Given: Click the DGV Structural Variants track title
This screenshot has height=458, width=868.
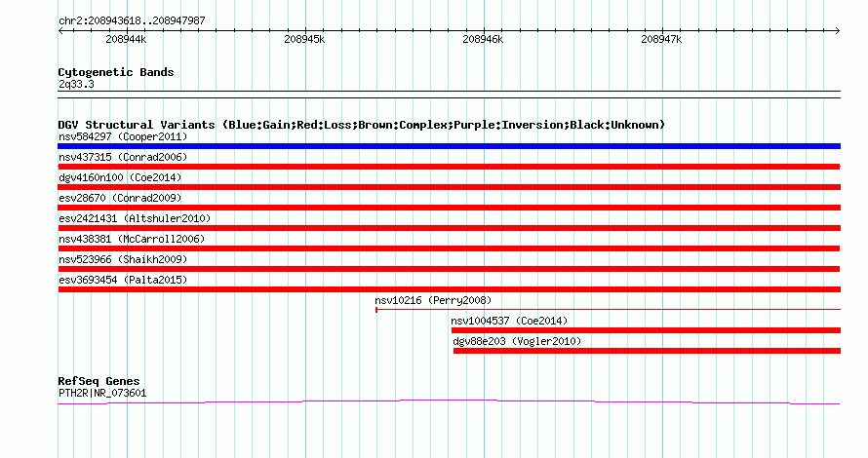Looking at the screenshot, I should 362,125.
